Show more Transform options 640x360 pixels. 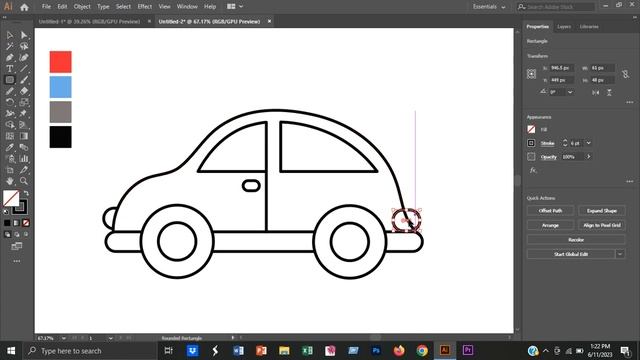(630, 102)
